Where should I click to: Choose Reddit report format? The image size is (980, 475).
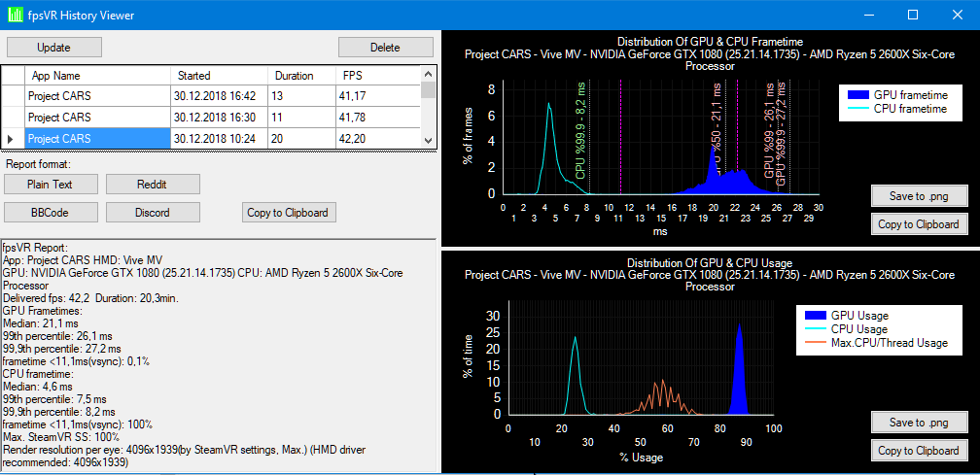tap(152, 185)
